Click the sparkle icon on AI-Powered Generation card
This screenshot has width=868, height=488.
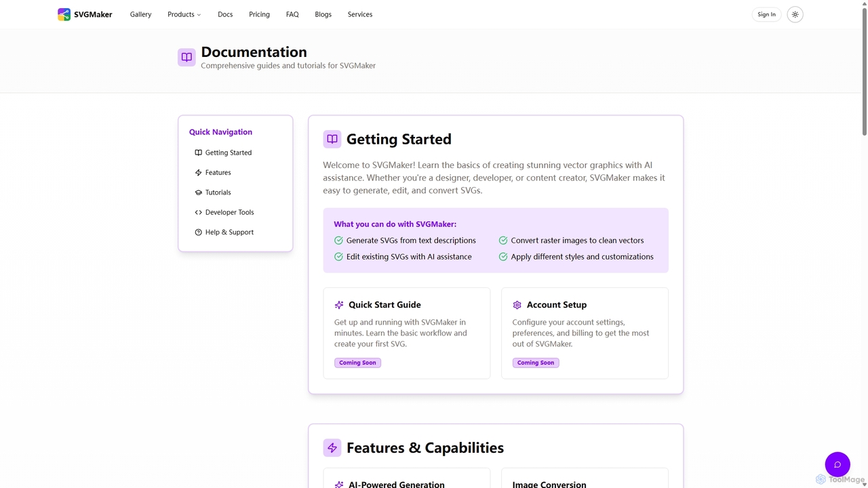(x=339, y=485)
